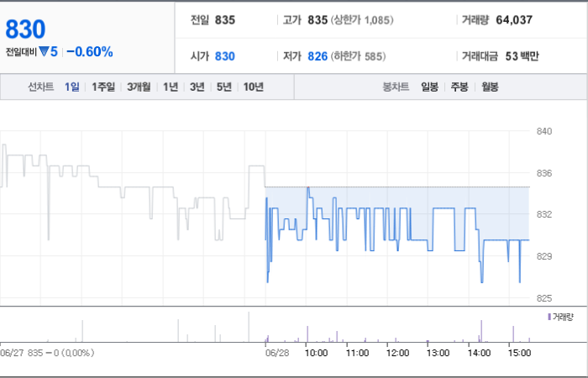Image resolution: width=588 pixels, height=378 pixels.
Task: Click the 10:00 time label
Action: tap(316, 353)
